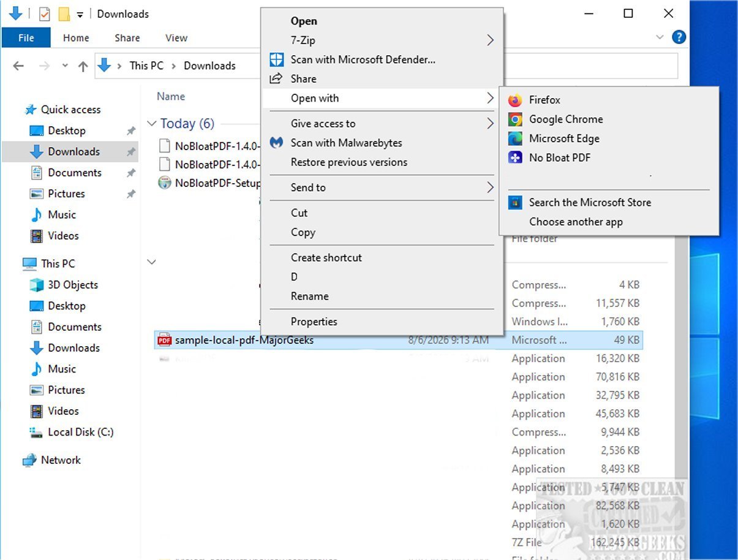
Task: Click the sample-local-pdf-MajorGeeks PDF file icon
Action: coord(164,340)
